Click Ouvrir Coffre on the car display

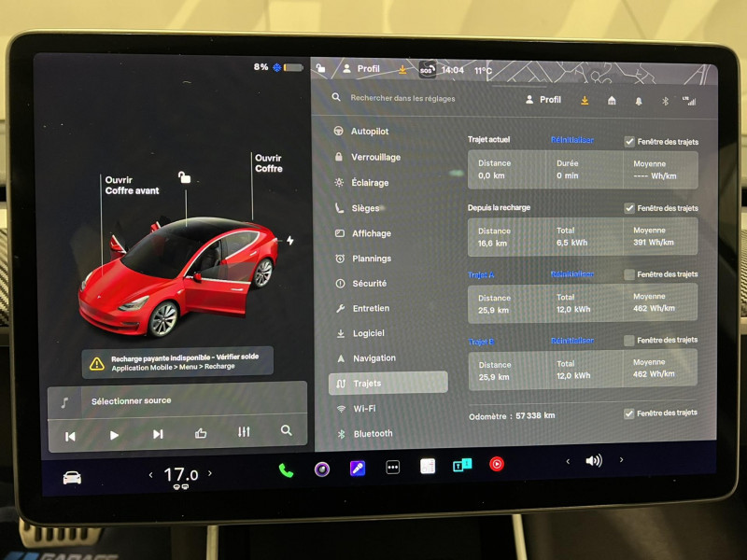(x=268, y=164)
